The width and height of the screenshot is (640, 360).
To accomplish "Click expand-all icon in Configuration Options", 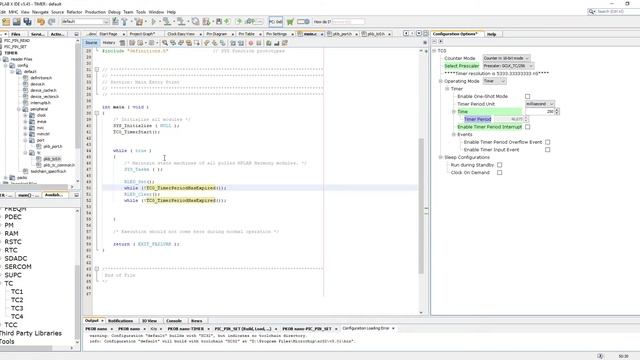I will click(x=441, y=42).
